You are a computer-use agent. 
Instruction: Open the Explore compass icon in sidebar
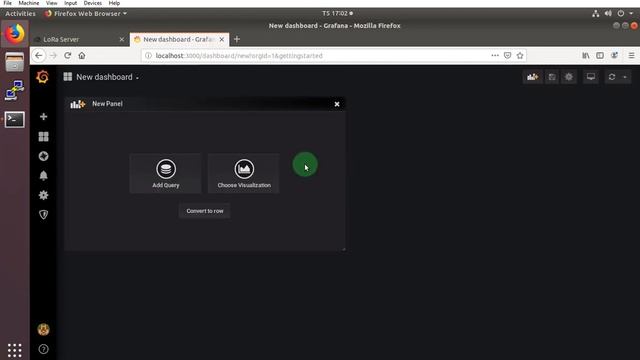pyautogui.click(x=43, y=156)
